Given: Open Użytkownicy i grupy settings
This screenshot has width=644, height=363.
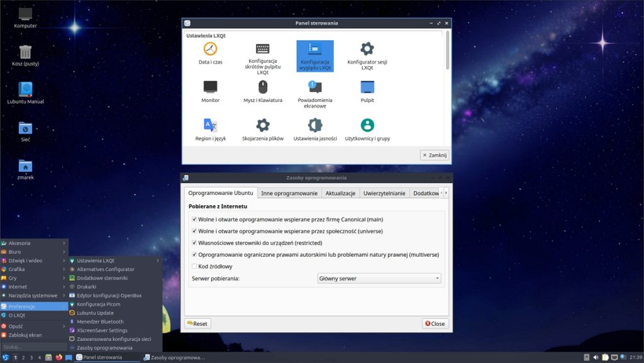Looking at the screenshot, I should pos(367,129).
